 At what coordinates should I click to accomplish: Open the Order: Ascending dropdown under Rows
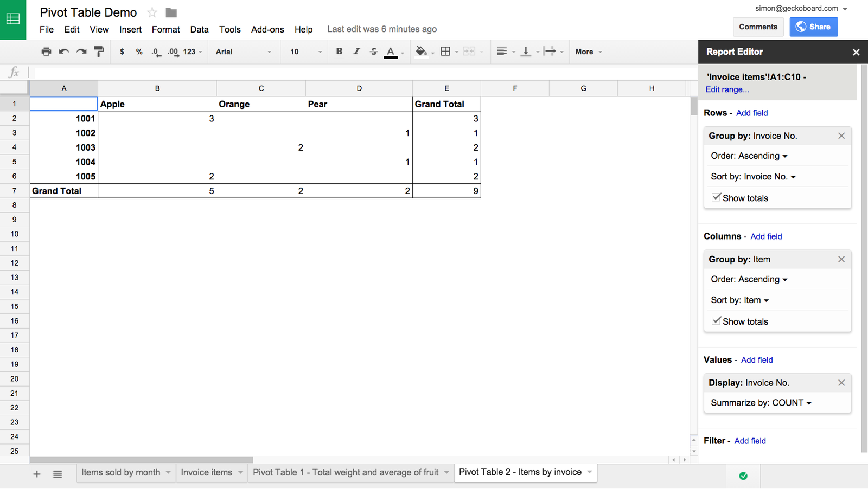pyautogui.click(x=749, y=156)
